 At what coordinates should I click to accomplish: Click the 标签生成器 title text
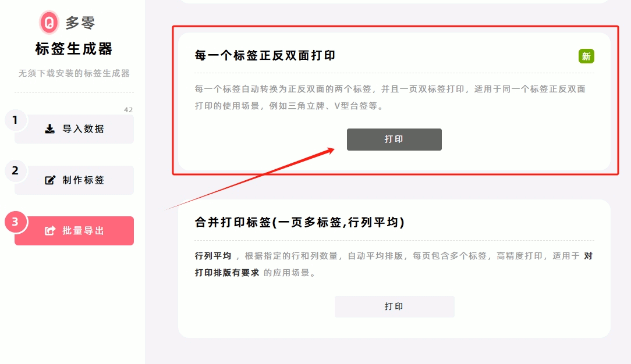point(74,49)
